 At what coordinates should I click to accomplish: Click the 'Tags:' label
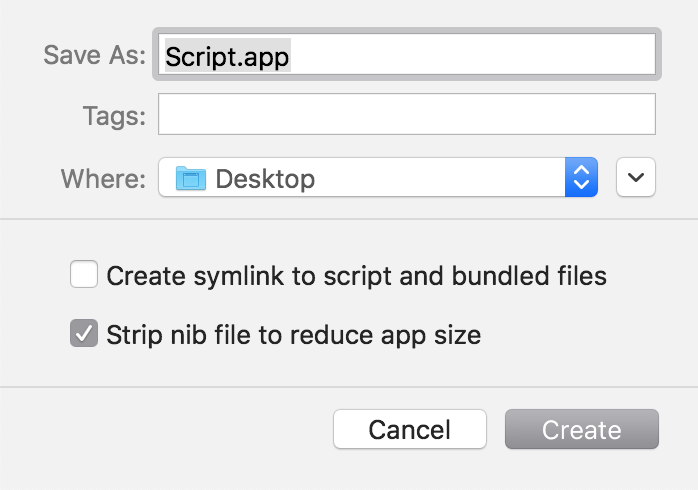click(x=113, y=115)
